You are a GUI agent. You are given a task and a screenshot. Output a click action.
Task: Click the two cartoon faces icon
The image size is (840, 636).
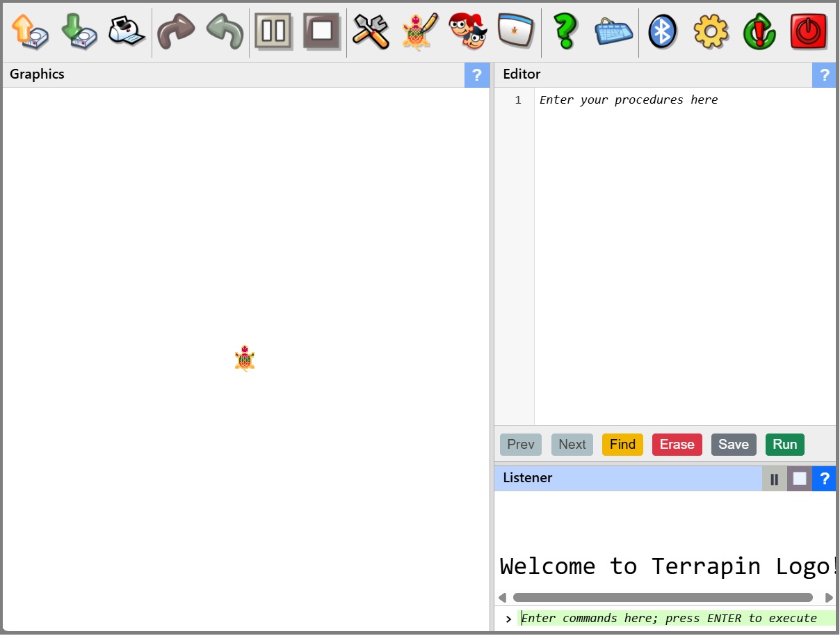pos(467,31)
